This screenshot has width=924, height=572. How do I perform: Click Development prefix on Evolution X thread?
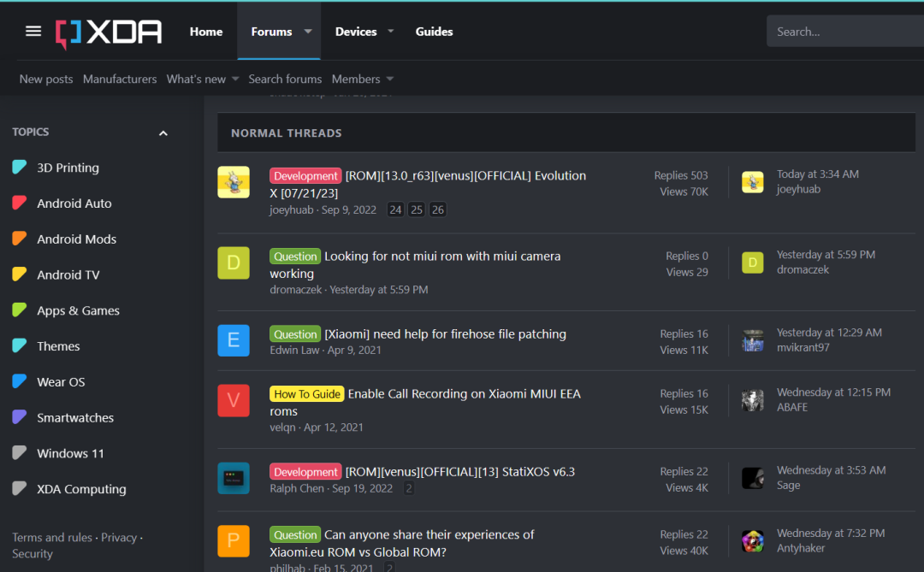point(305,175)
